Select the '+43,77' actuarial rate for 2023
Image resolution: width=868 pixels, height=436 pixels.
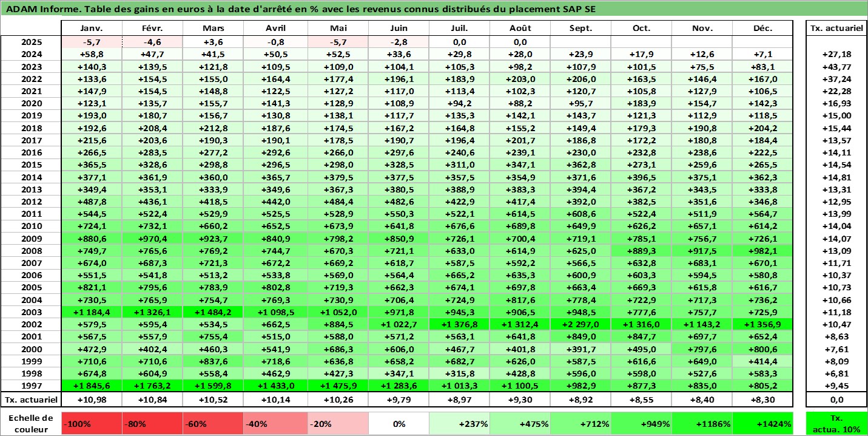[836, 66]
